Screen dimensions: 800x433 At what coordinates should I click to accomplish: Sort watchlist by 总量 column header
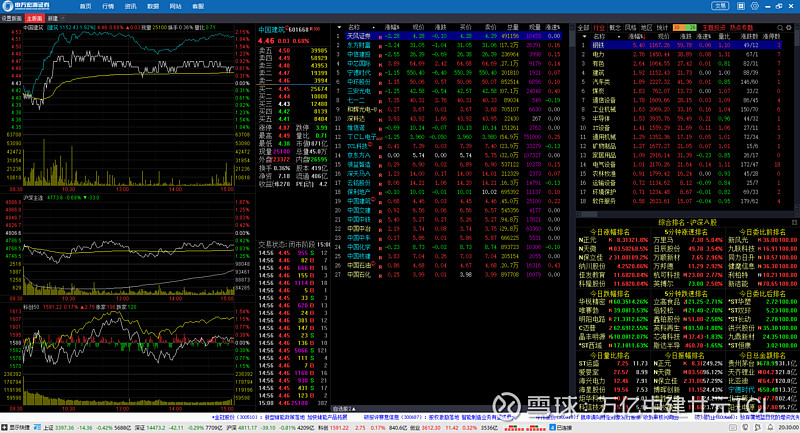pos(512,27)
